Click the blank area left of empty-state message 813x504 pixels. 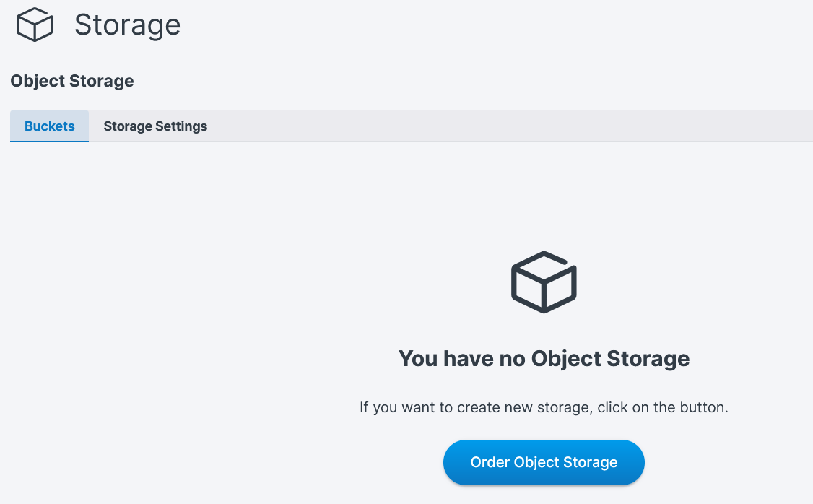[181, 325]
